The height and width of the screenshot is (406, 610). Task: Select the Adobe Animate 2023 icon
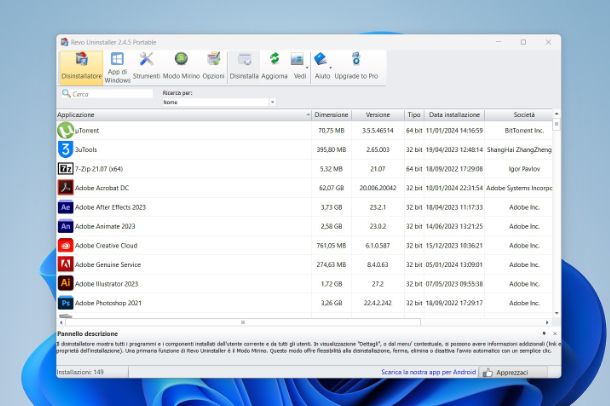(x=65, y=226)
